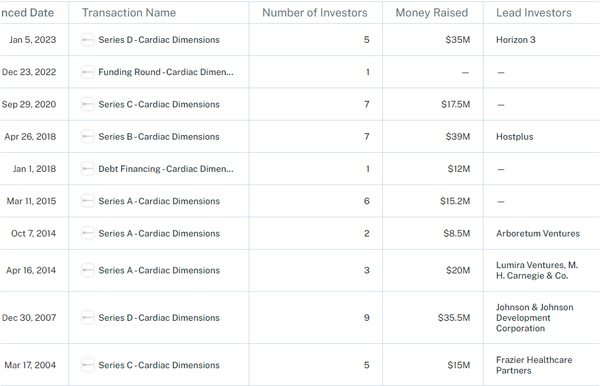Open Hostplus lead investor link
This screenshot has height=386, width=600.
point(515,137)
